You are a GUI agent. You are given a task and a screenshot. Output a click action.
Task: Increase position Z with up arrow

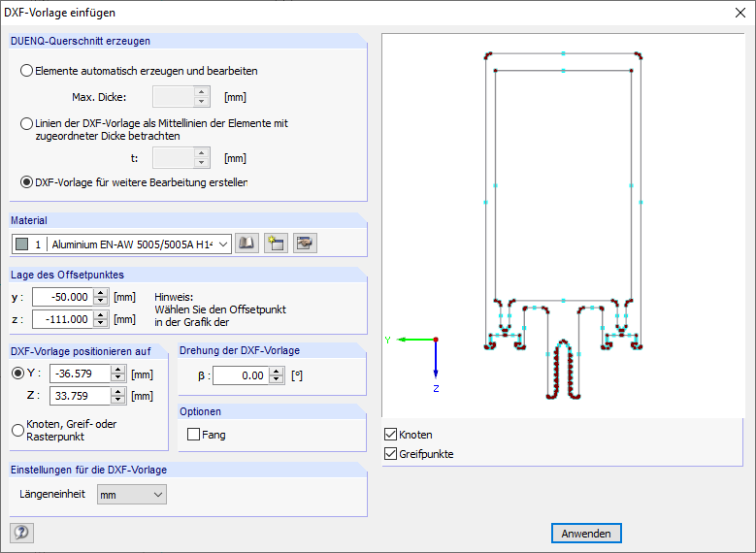[118, 392]
